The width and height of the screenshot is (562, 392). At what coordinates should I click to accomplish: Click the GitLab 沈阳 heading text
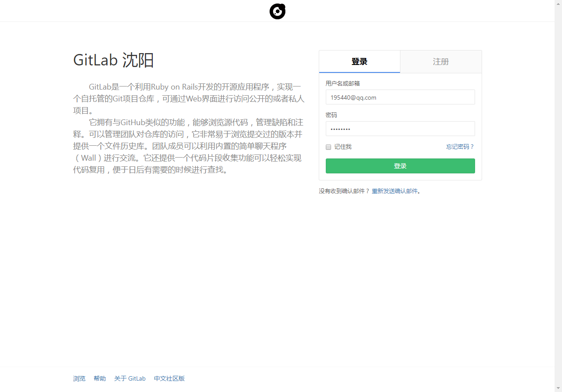coord(114,60)
